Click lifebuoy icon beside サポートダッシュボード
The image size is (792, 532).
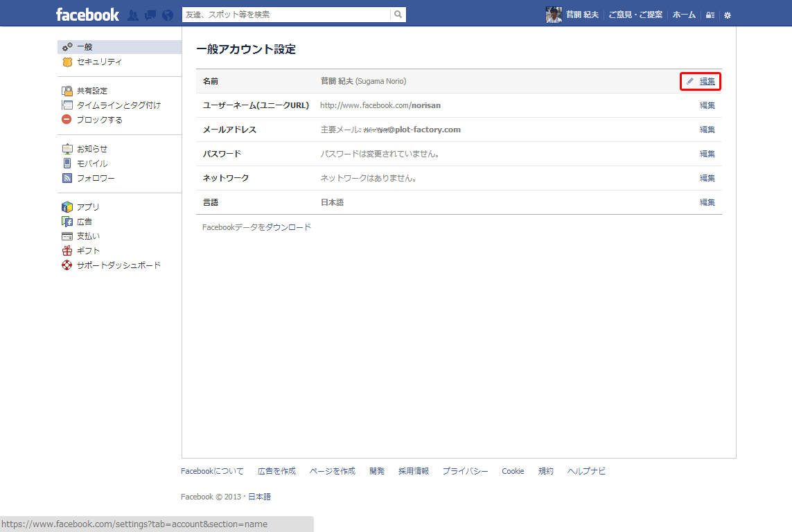[x=67, y=265]
